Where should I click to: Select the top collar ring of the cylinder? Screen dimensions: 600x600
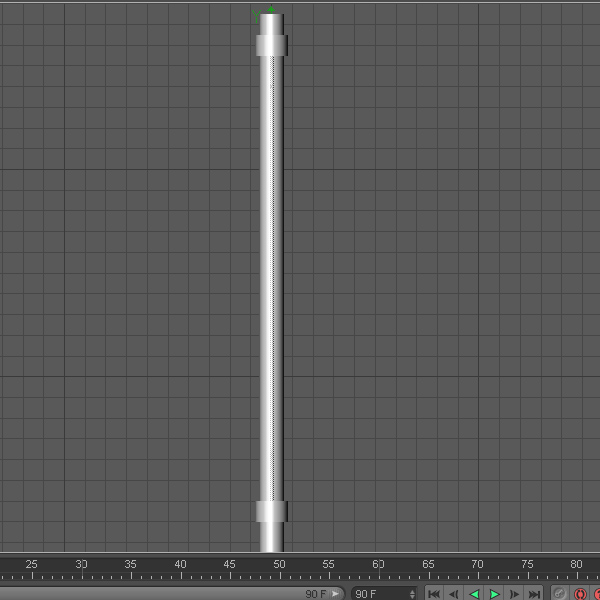point(272,46)
